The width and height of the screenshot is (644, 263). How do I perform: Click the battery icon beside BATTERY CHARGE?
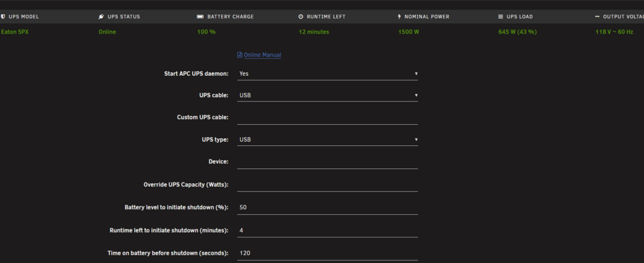(x=200, y=17)
